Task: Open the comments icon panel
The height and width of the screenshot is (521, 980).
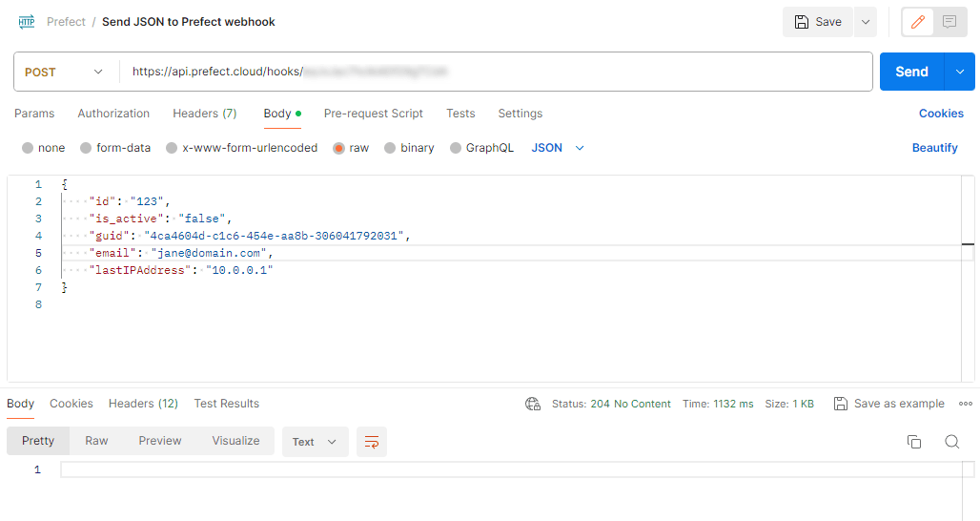Action: (949, 22)
